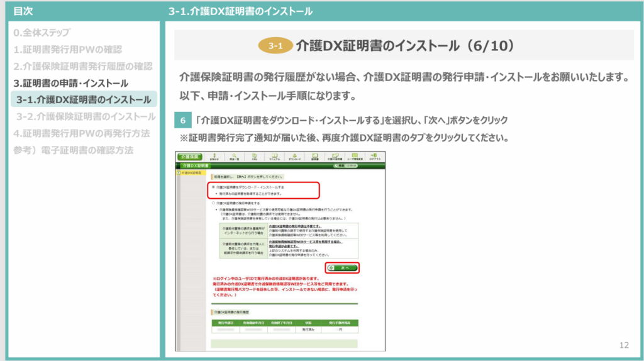Go to 0.全体ステップ in table of contents
The height and width of the screenshot is (361, 644).
click(42, 33)
